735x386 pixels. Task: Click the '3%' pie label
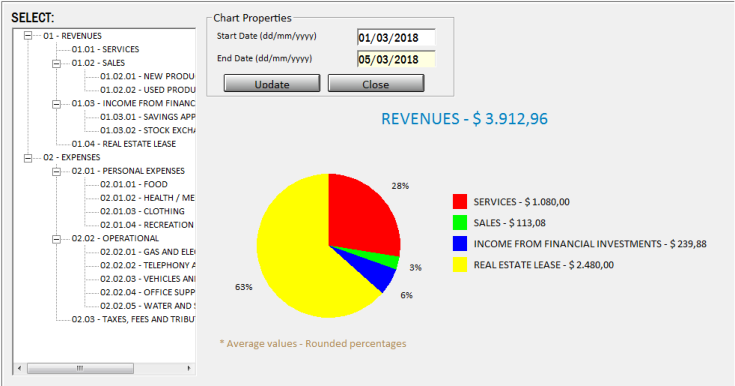click(x=415, y=268)
